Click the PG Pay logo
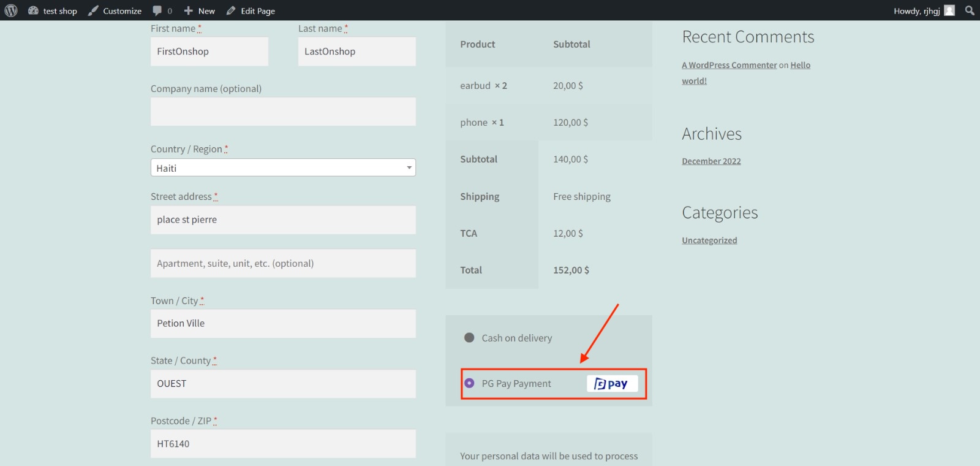Viewport: 980px width, 466px height. (x=612, y=384)
